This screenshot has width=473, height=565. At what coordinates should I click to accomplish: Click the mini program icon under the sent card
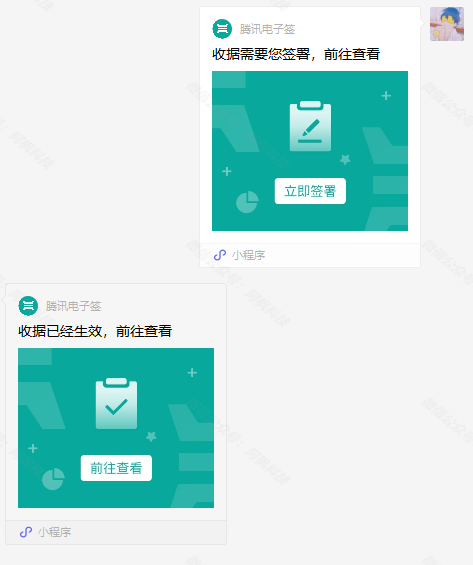tap(220, 255)
